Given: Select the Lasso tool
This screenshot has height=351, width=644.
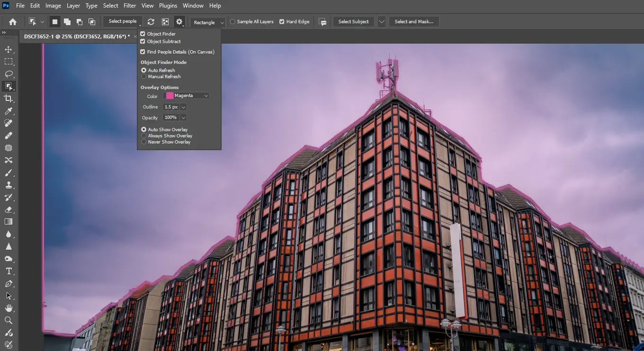Looking at the screenshot, I should point(9,74).
